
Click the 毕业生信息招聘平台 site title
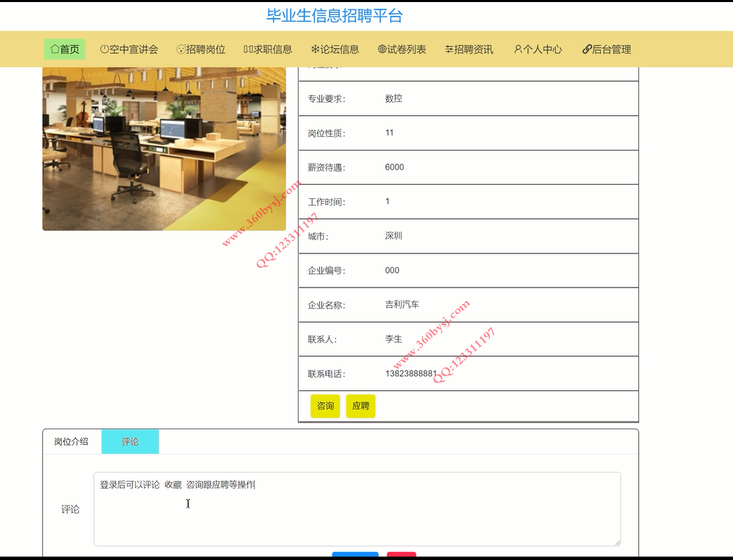coord(335,16)
